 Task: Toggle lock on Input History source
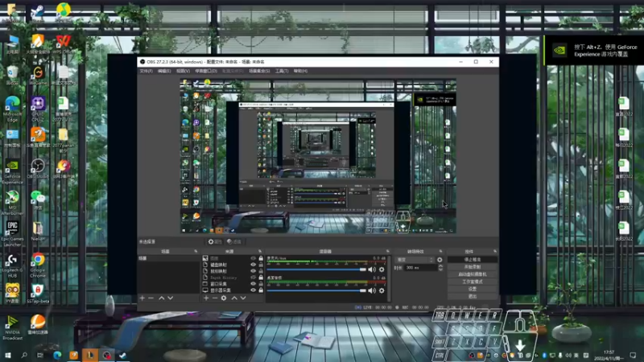pyautogui.click(x=261, y=278)
